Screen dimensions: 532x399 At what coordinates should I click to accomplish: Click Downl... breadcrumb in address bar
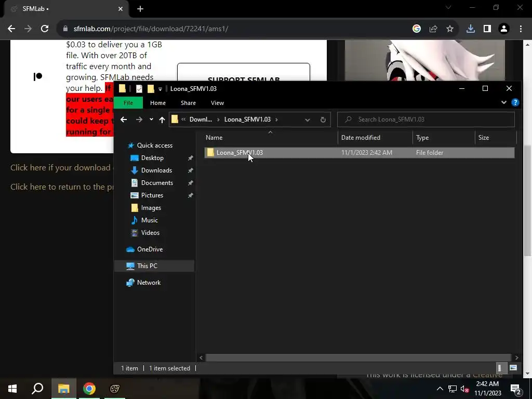point(201,119)
